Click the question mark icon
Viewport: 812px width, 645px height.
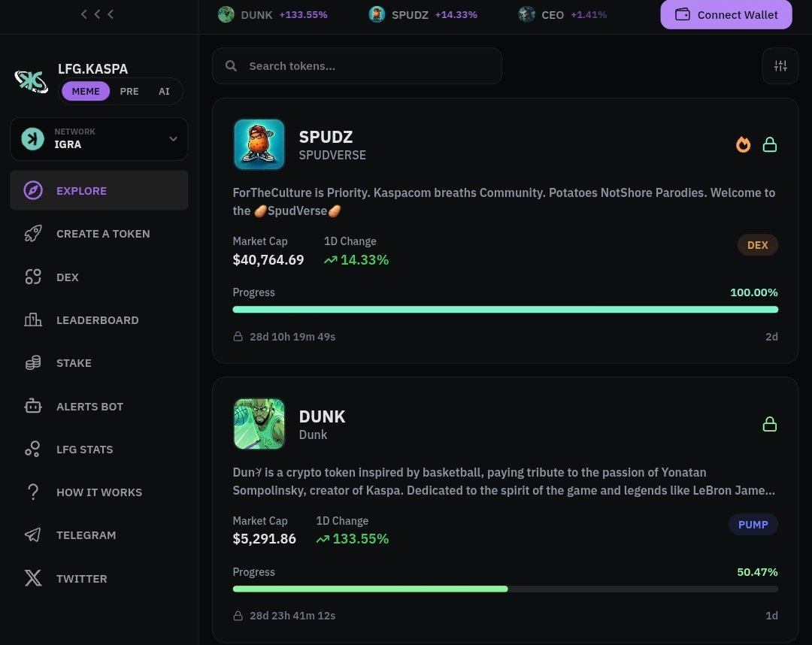(32, 492)
